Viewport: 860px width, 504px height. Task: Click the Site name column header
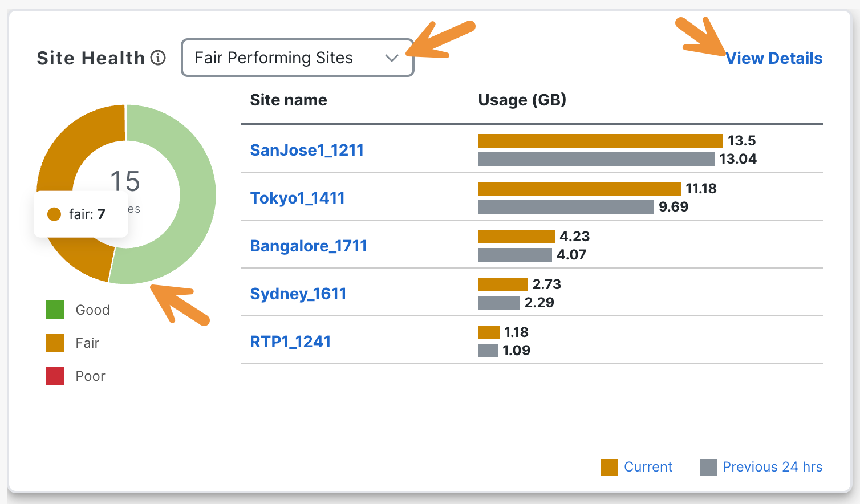coord(289,100)
